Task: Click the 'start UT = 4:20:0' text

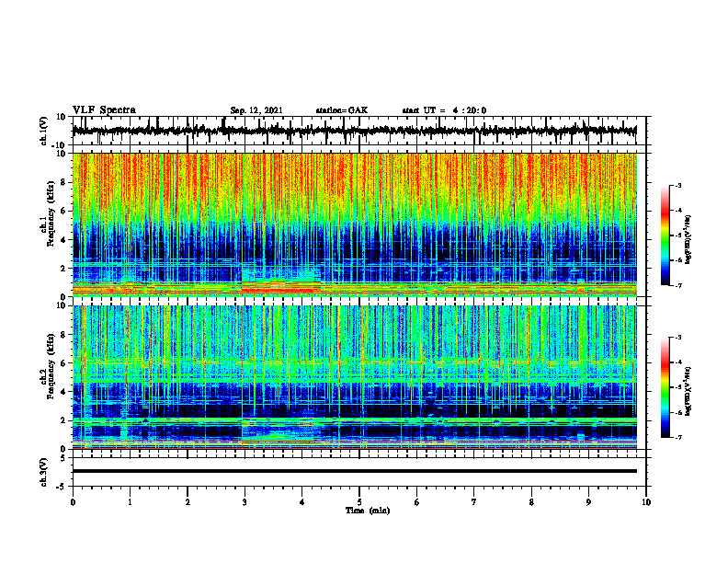Action: click(x=444, y=110)
